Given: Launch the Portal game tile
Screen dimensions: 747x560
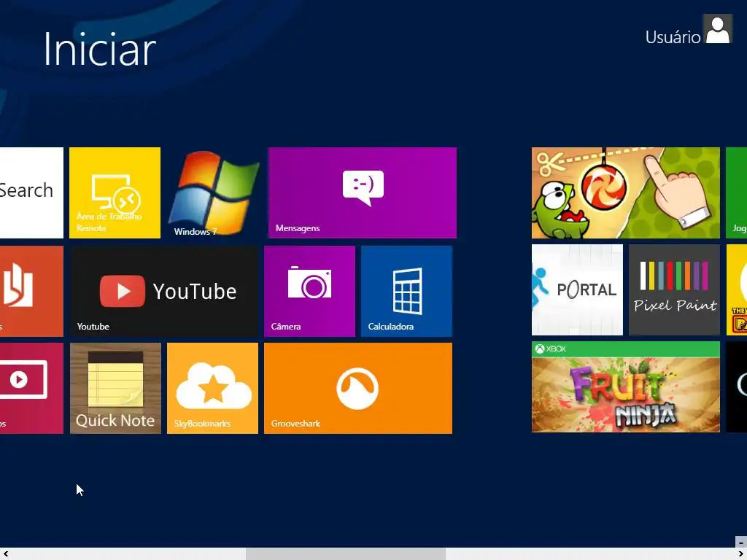Looking at the screenshot, I should click(x=578, y=290).
